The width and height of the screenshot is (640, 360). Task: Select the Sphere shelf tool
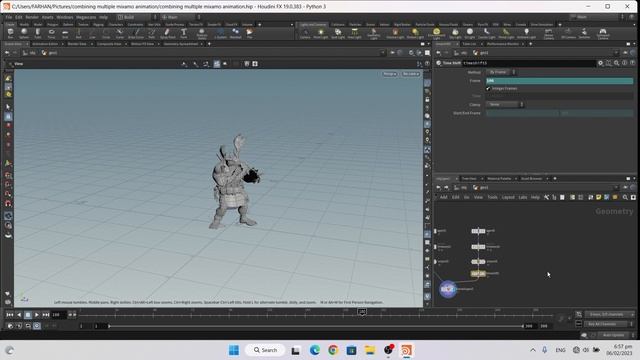point(24,33)
